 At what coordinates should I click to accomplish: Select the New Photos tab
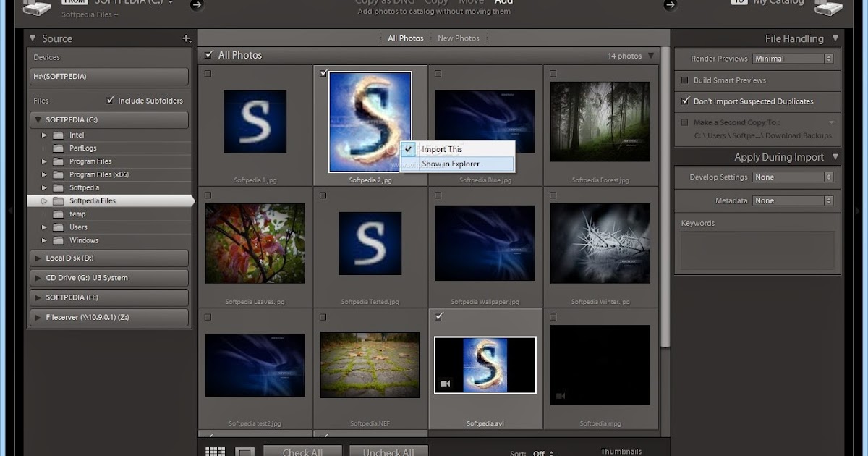(x=459, y=38)
